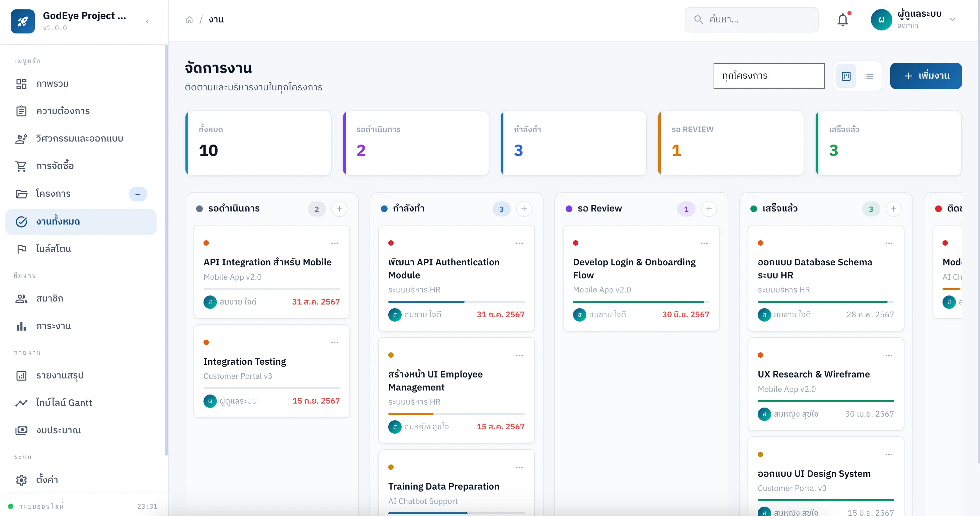Click the เสร็จแล้ว 3 summary card

click(889, 143)
